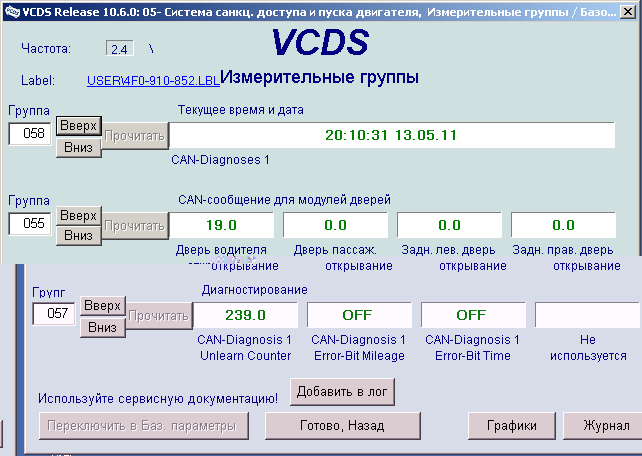642x456 pixels.
Task: Click CAN-Diagnosis 1 Error-Bit Time label
Action: pos(472,348)
